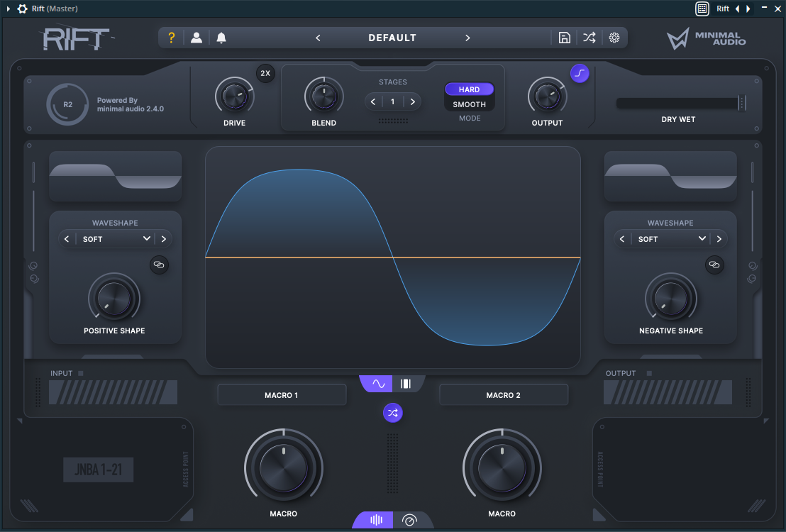
Task: Randomize the preset with the shuffle icon
Action: click(589, 38)
